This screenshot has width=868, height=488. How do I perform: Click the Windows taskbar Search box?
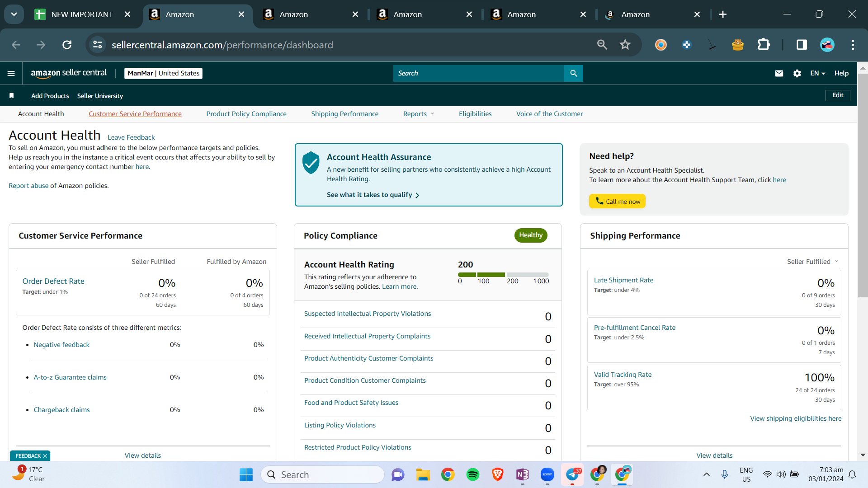[x=322, y=474]
